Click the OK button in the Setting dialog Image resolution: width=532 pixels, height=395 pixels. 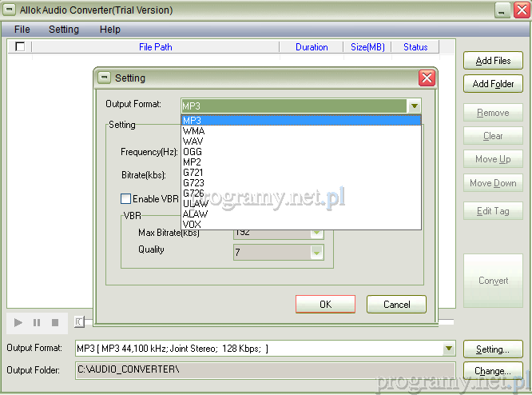[x=325, y=305]
